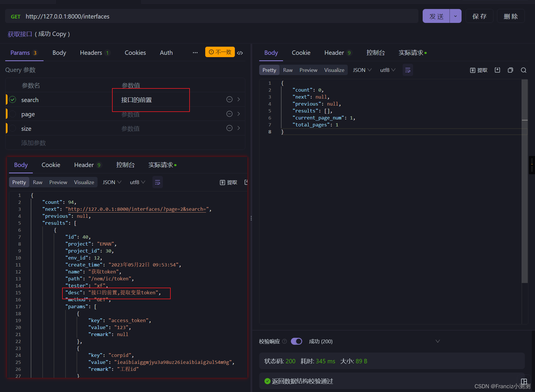Screen dimensions: 535x392
Task: Click the 保存 save button
Action: click(480, 16)
